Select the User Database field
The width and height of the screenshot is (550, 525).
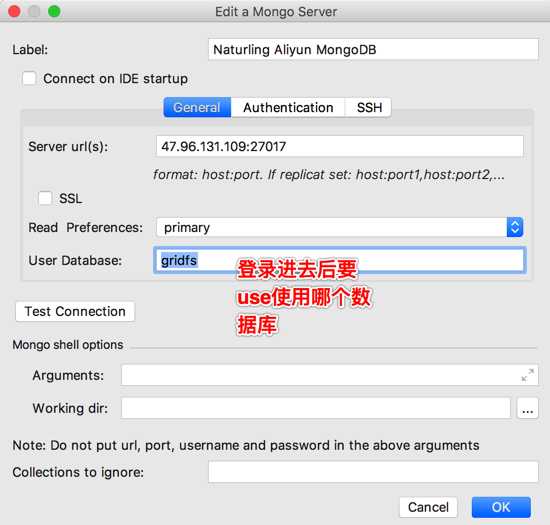340,260
